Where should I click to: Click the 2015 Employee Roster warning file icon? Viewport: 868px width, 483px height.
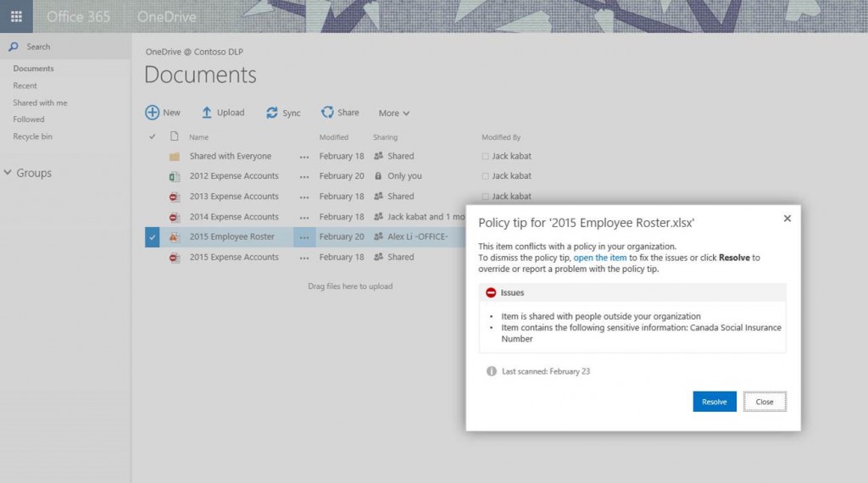[175, 236]
